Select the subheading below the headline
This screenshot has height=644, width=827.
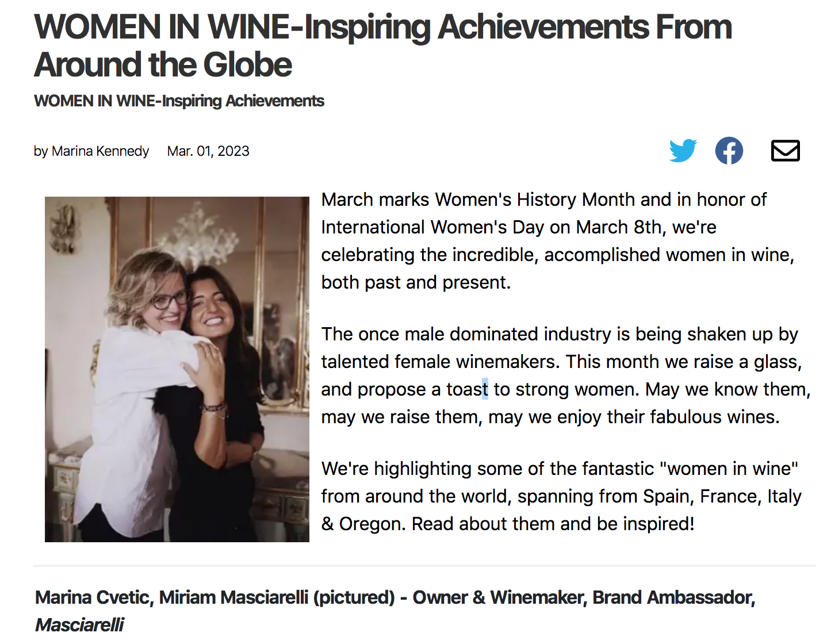[x=179, y=101]
